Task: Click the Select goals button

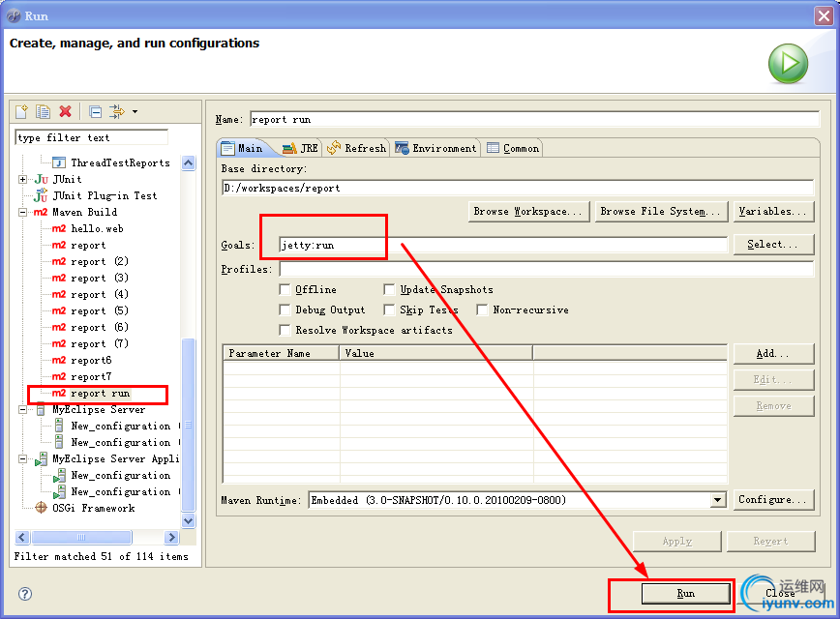Action: coord(773,244)
